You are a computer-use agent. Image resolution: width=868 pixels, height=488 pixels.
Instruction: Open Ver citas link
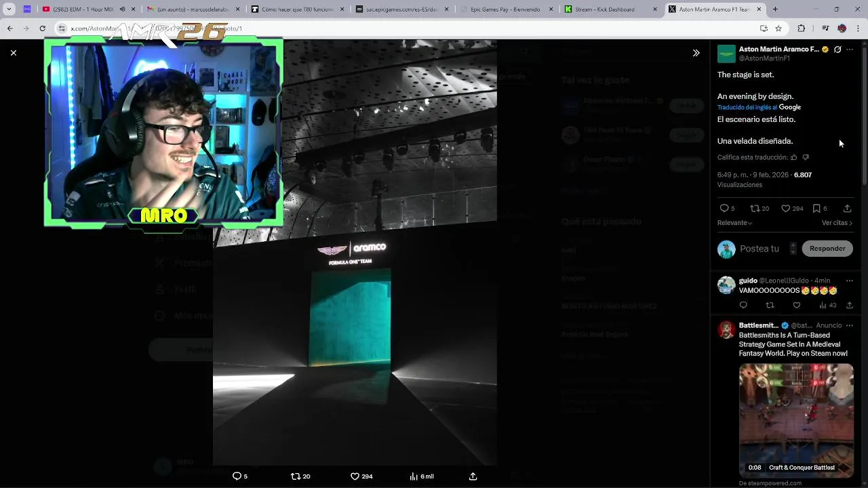pyautogui.click(x=837, y=223)
